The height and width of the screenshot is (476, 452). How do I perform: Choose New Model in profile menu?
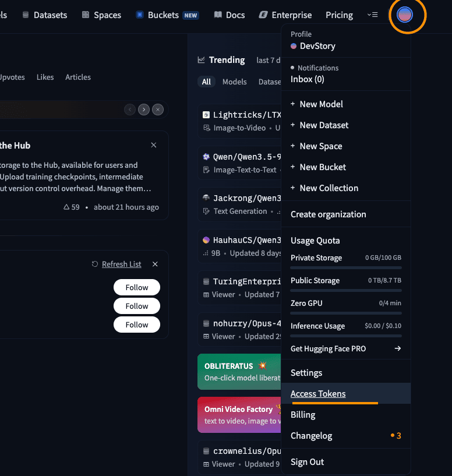tap(321, 104)
